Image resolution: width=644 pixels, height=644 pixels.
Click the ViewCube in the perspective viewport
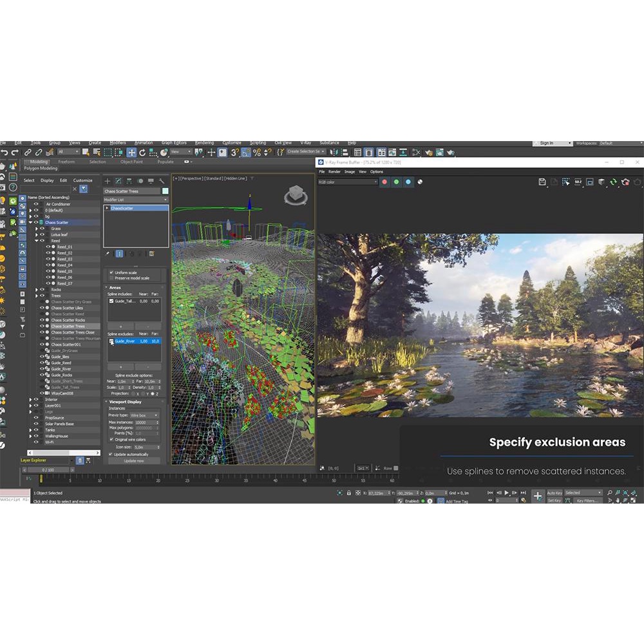click(x=297, y=194)
